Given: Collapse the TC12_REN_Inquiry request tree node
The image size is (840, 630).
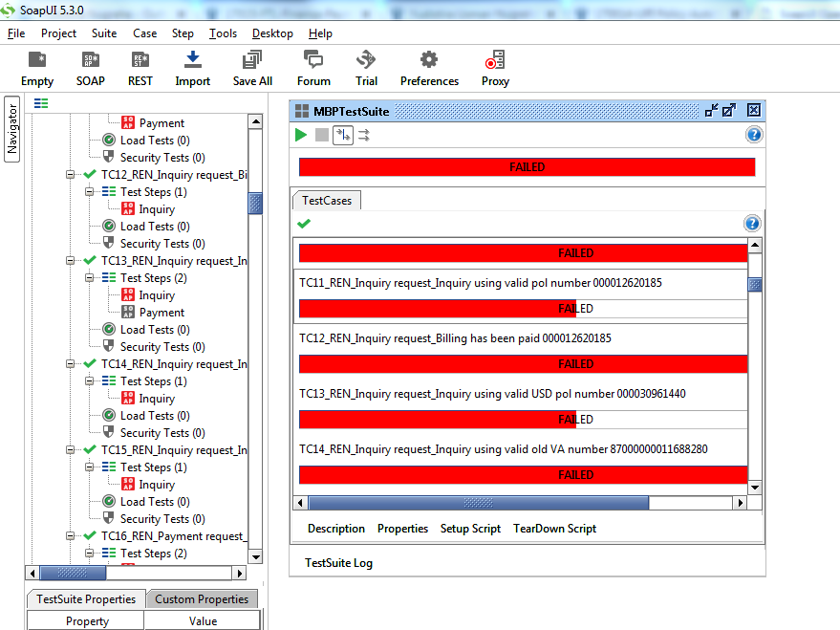Looking at the screenshot, I should [x=71, y=175].
